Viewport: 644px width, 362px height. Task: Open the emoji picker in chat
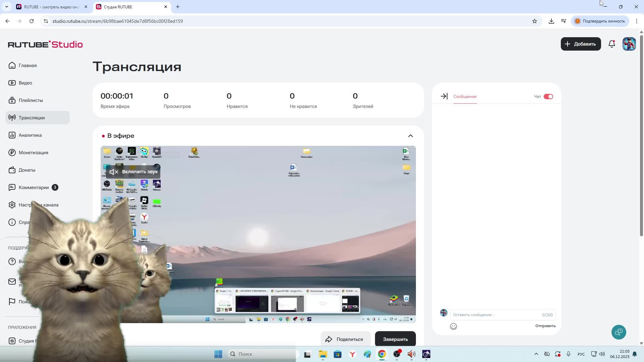coord(453,326)
